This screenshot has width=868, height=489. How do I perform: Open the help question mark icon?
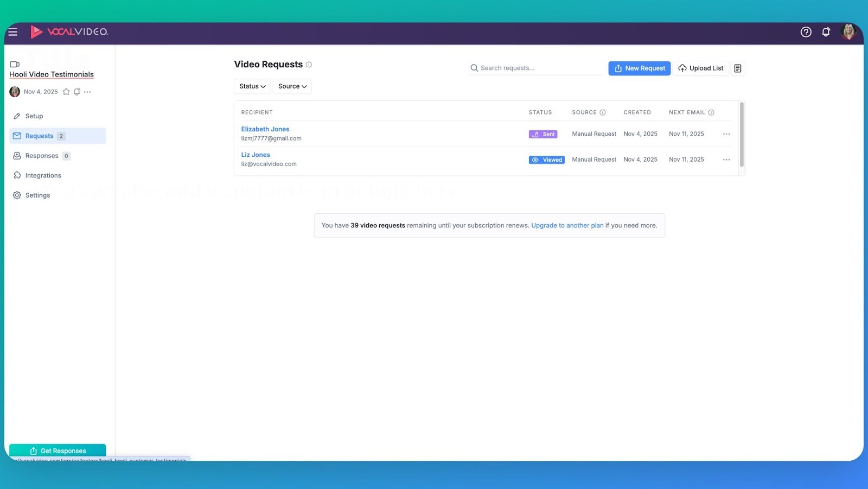(x=806, y=32)
